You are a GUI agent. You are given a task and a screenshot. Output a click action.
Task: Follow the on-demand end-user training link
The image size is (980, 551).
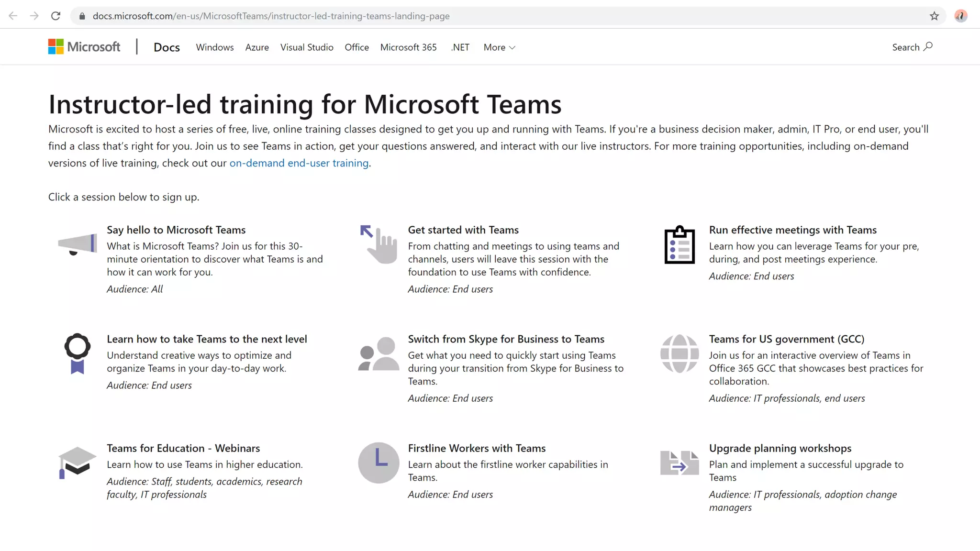click(x=299, y=163)
